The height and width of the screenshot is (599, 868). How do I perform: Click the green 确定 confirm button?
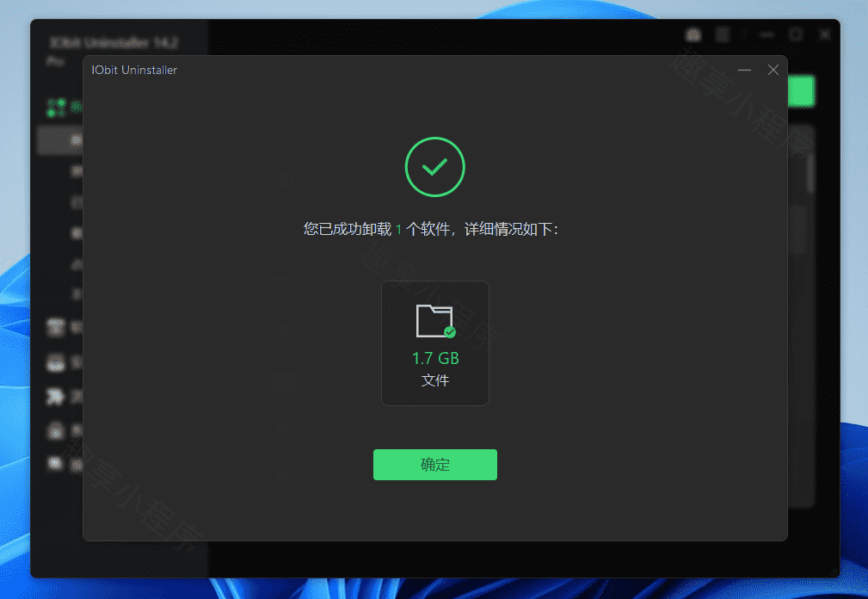[434, 465]
